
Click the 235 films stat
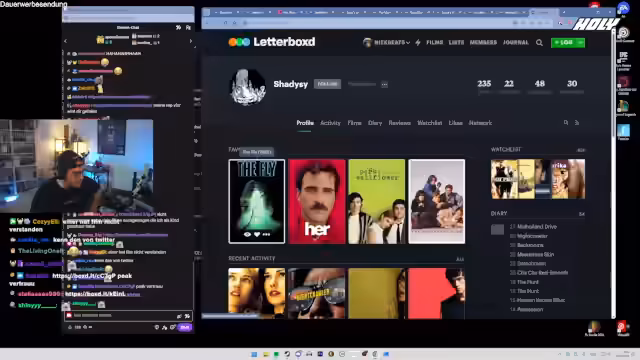tap(484, 84)
